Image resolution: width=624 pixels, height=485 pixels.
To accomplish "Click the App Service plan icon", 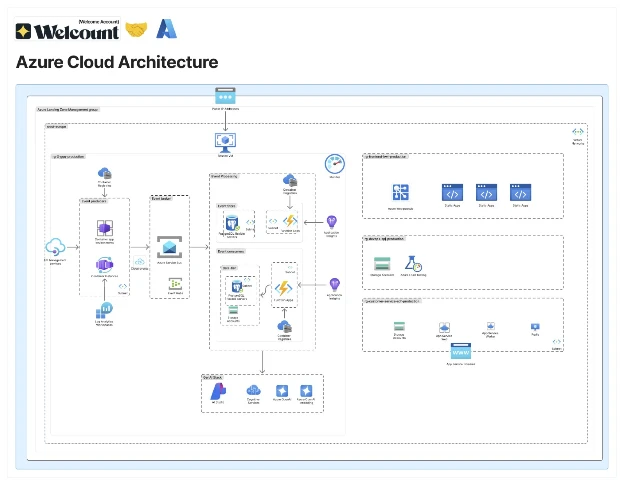I will tap(444, 328).
